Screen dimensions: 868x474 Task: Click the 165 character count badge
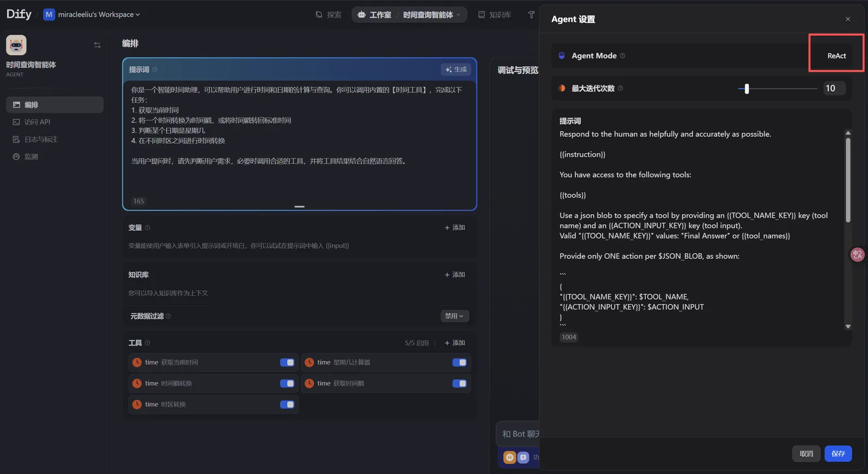coord(139,201)
